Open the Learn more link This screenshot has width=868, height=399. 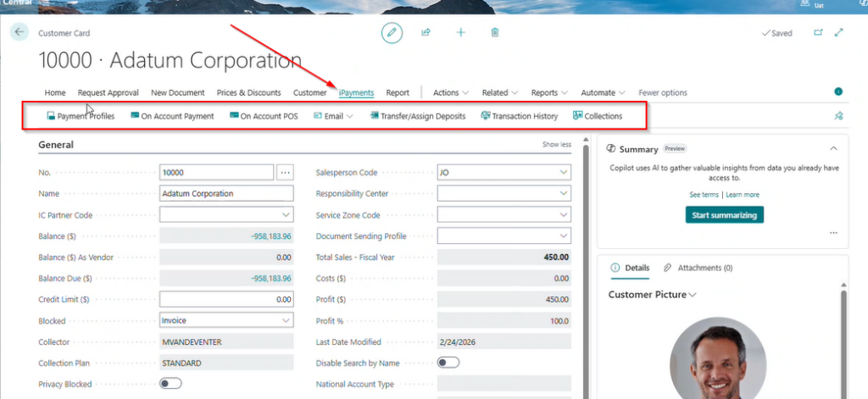[743, 195]
